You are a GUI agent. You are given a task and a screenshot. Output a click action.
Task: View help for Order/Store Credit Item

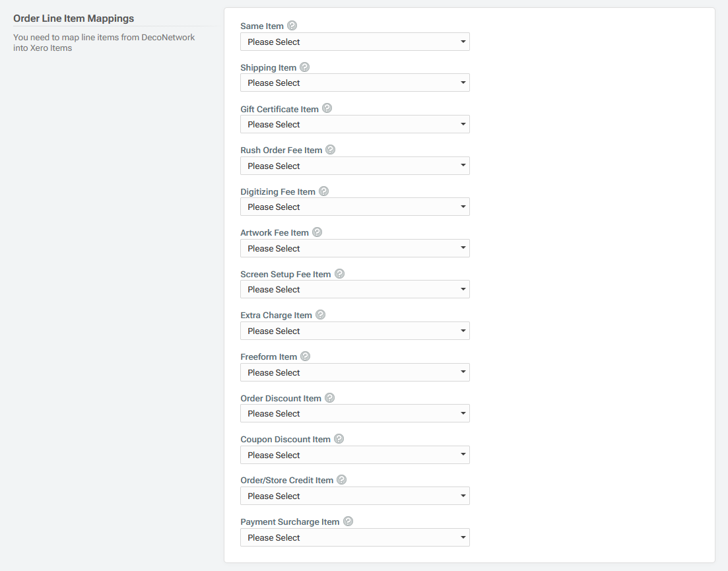tap(341, 479)
